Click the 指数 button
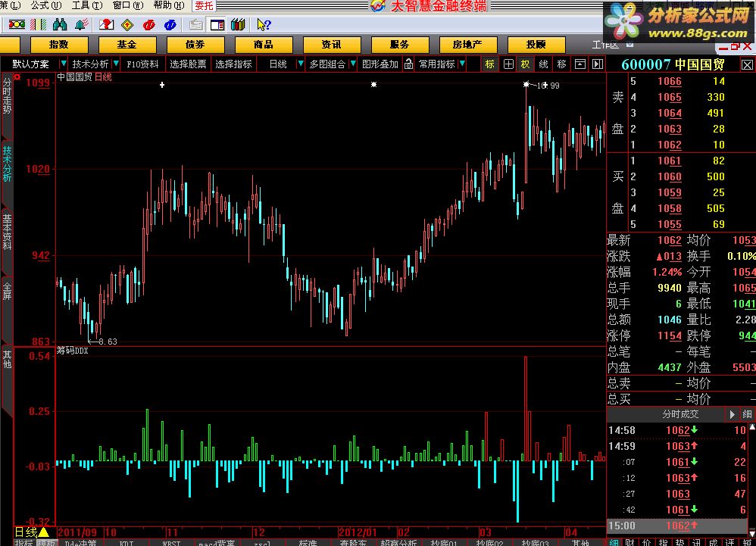This screenshot has width=756, height=546. [59, 45]
